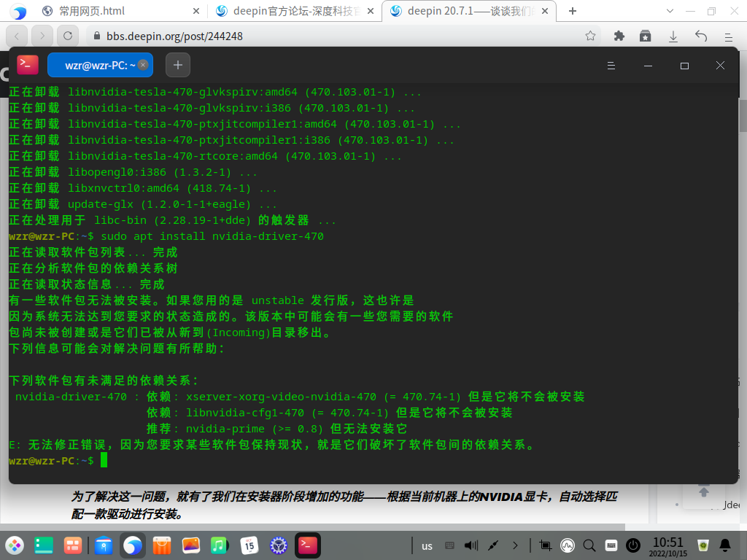Expand the tray chevron arrow
The height and width of the screenshot is (560, 747).
[515, 545]
